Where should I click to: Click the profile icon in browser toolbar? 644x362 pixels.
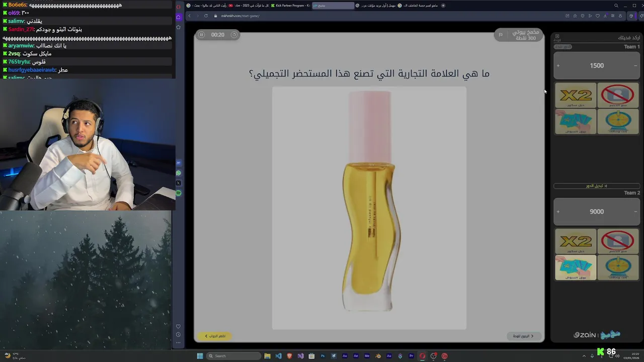[x=620, y=16]
